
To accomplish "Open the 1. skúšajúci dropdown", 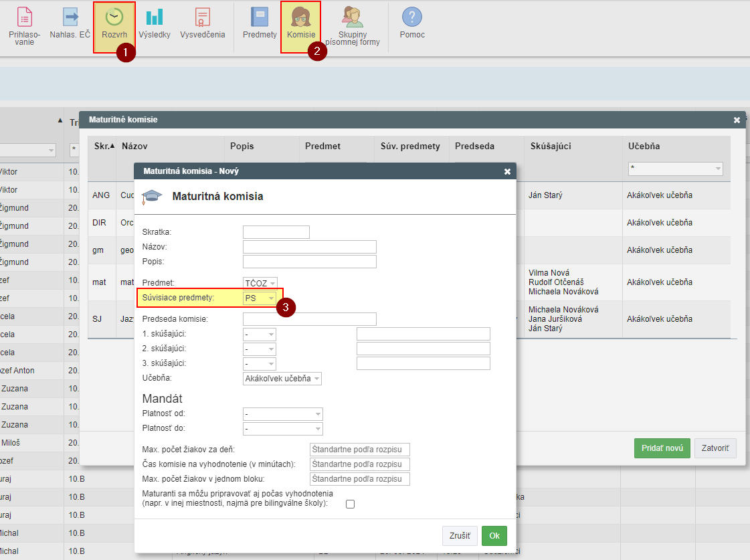I will coord(260,335).
